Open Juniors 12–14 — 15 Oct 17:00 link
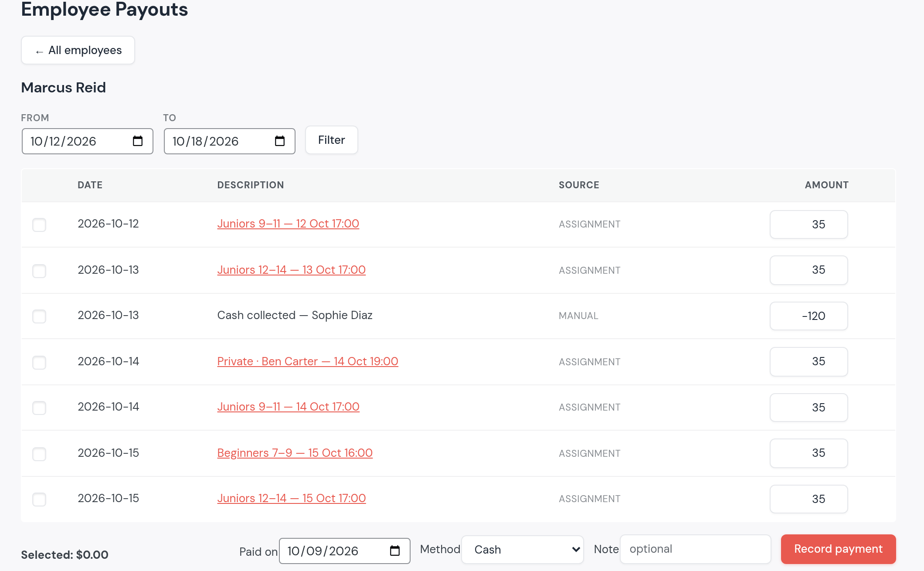 (292, 498)
